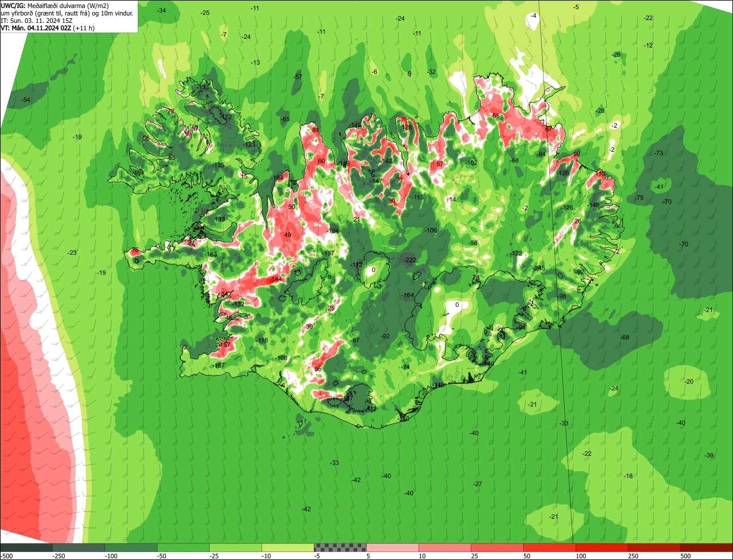Click the ocean value '-18' at lower right
733x560 pixels.
628,476
